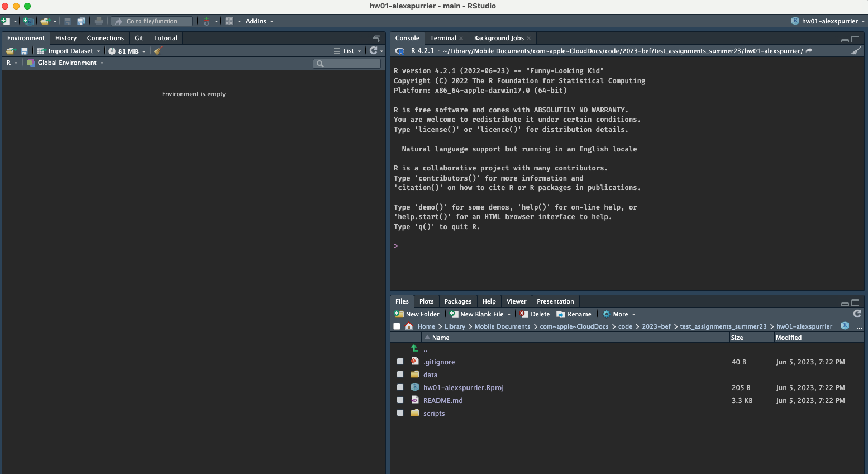Go up to the parent directory arrow
Image resolution: width=868 pixels, height=474 pixels.
click(x=414, y=349)
